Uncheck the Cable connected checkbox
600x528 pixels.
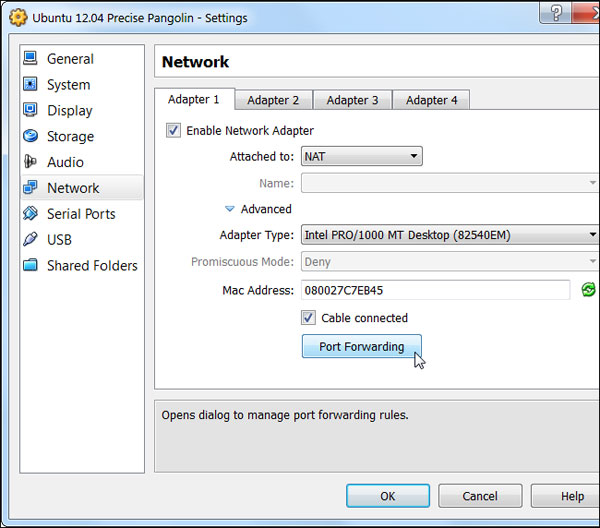click(309, 318)
